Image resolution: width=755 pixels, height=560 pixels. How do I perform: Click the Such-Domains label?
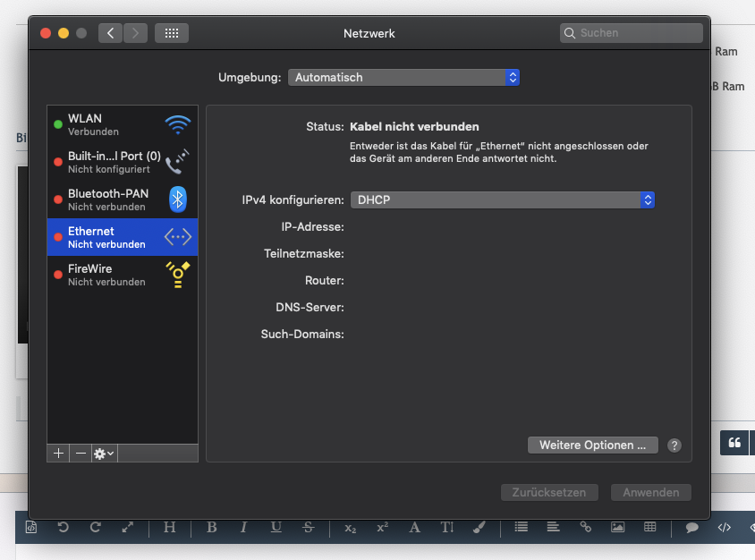point(302,335)
